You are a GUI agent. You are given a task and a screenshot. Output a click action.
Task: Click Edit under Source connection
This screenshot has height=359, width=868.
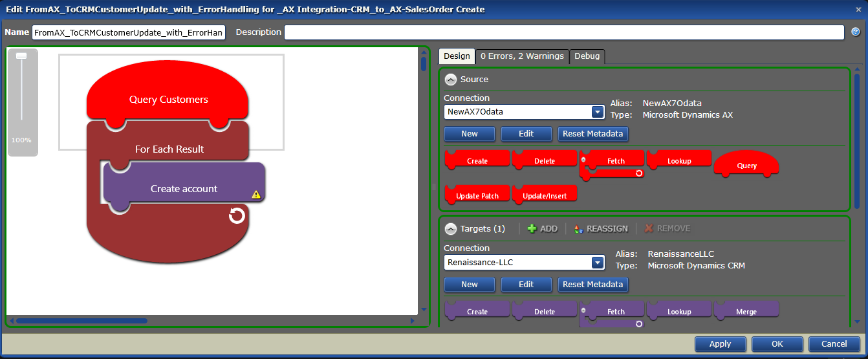(x=526, y=134)
